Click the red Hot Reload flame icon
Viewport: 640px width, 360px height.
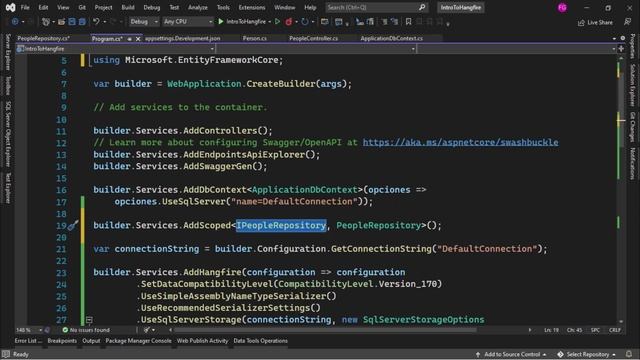[x=289, y=22]
